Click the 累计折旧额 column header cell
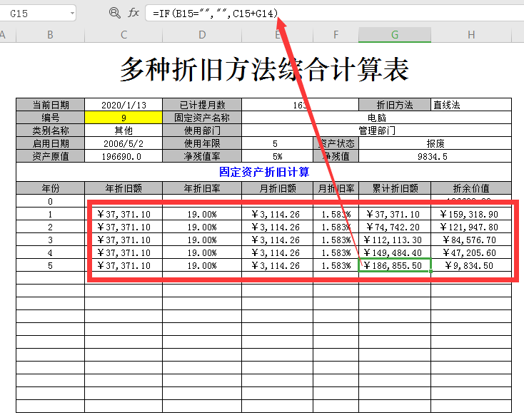 [395, 188]
